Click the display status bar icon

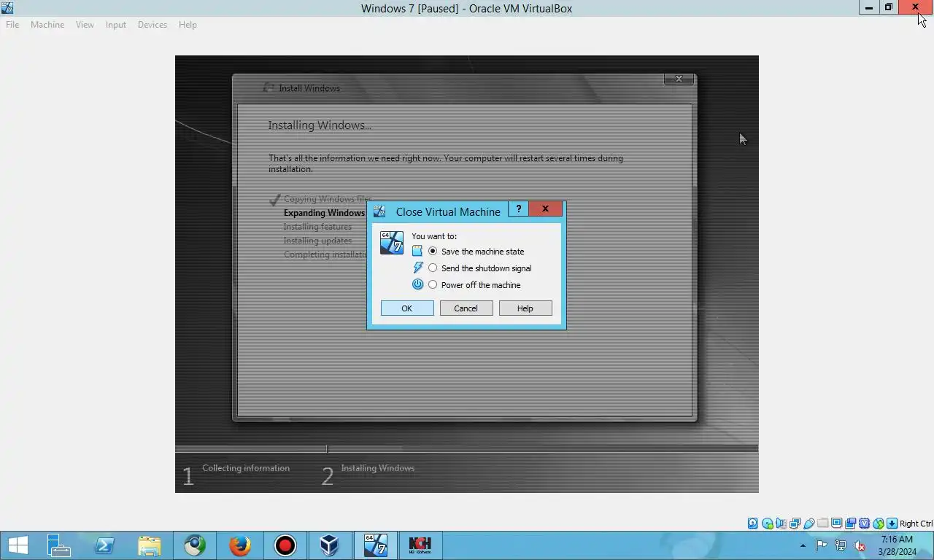836,524
